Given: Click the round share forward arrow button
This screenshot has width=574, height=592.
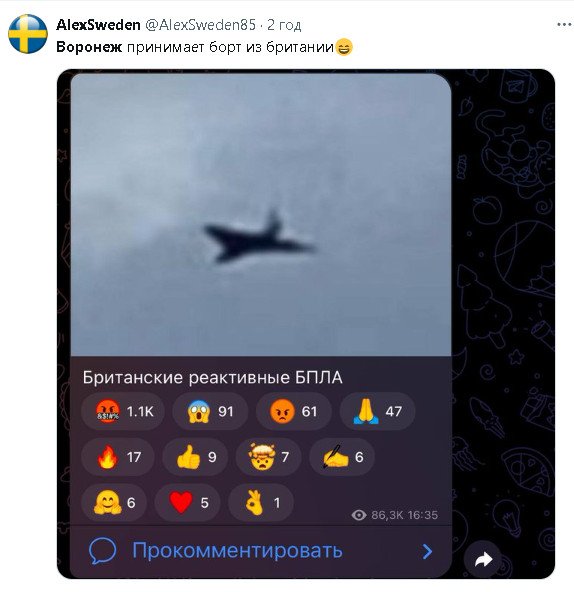Looking at the screenshot, I should tap(483, 559).
